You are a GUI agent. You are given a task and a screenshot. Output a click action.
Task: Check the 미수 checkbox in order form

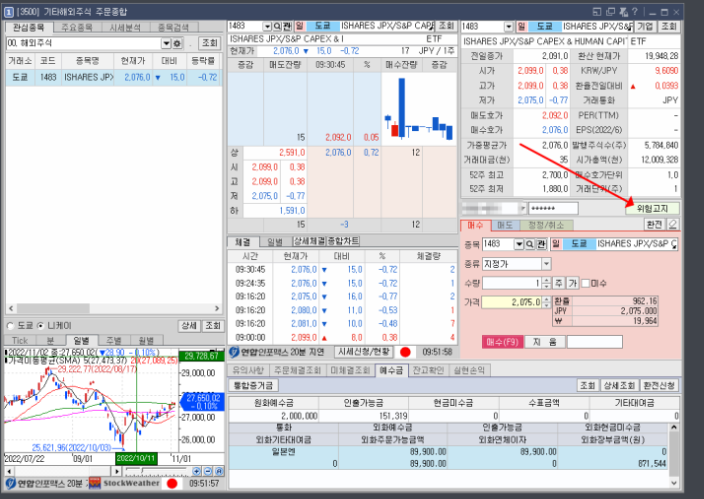coord(585,283)
